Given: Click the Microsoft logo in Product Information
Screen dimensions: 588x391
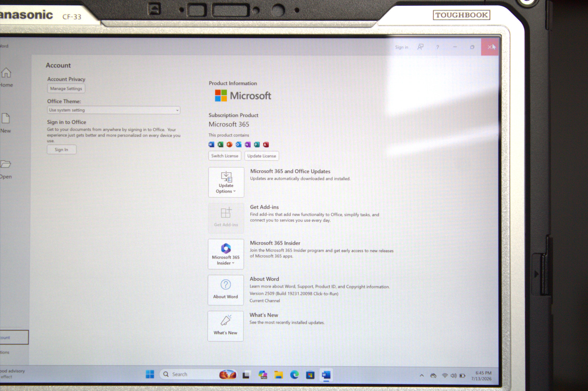Looking at the screenshot, I should coord(243,96).
